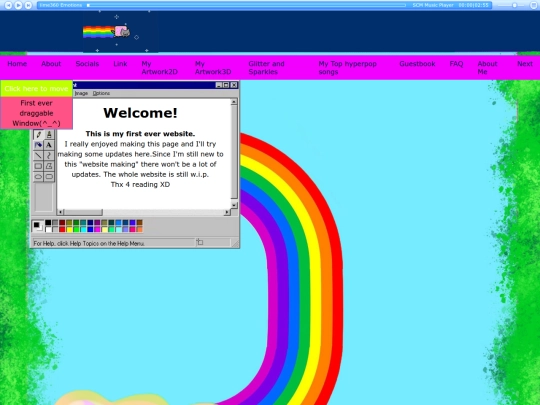Image resolution: width=540 pixels, height=405 pixels.
Task: Select the Pencil tool
Action: 38,135
